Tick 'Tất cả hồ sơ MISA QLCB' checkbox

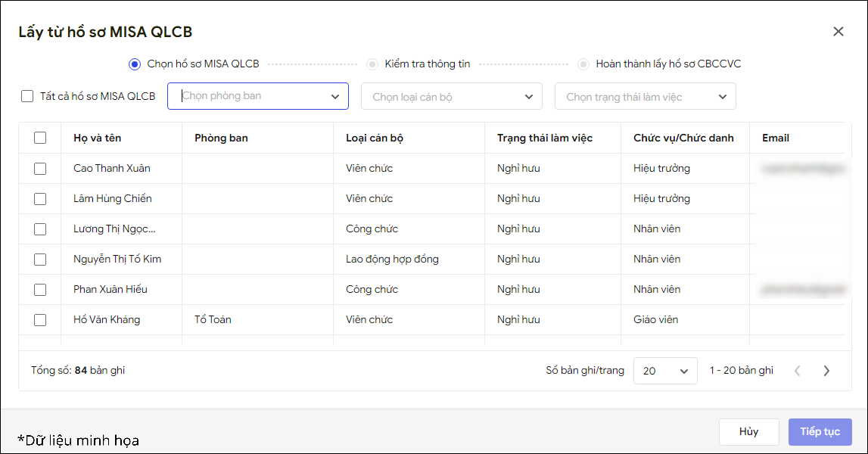(27, 96)
